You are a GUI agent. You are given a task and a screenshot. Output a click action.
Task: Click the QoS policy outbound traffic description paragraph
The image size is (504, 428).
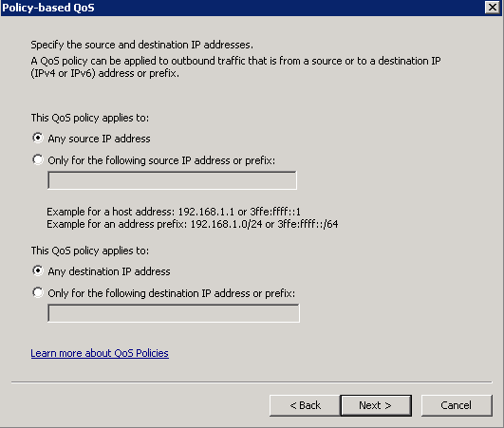coord(235,66)
